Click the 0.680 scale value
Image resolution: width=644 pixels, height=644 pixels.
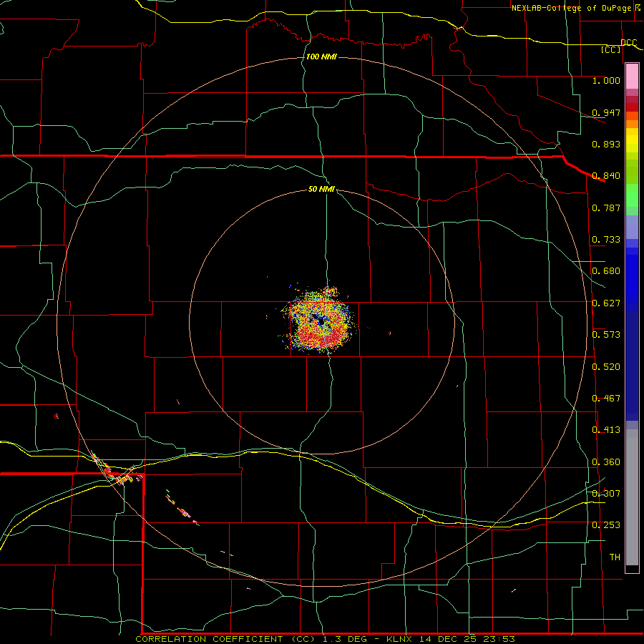(606, 271)
